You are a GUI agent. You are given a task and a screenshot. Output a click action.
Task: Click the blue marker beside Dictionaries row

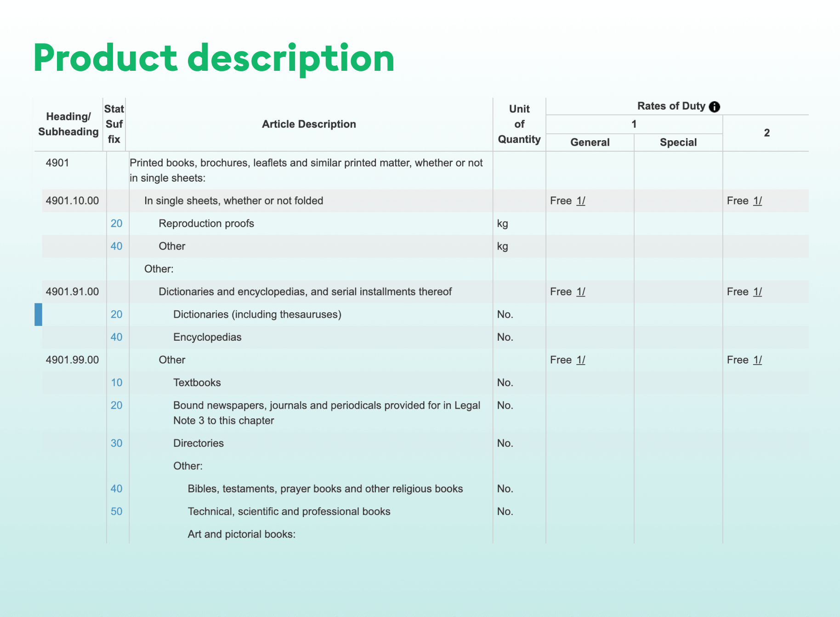click(x=38, y=314)
